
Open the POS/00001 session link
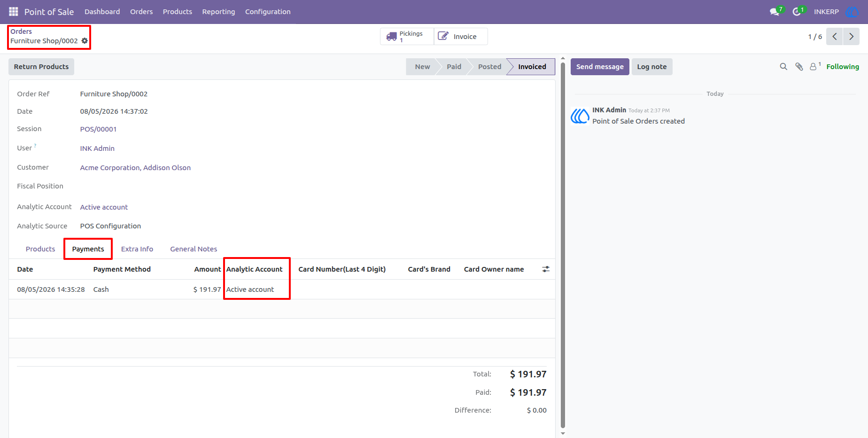pyautogui.click(x=98, y=129)
